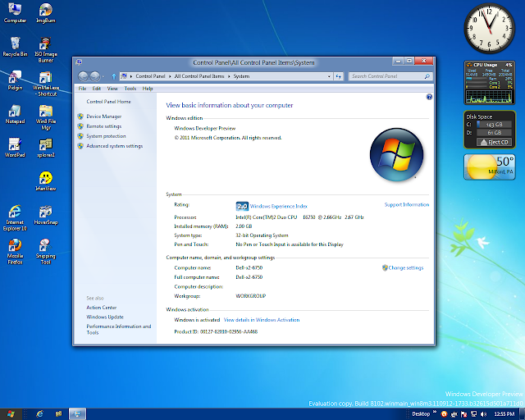
Task: Click the 2.0 rating score badge
Action: [242, 207]
